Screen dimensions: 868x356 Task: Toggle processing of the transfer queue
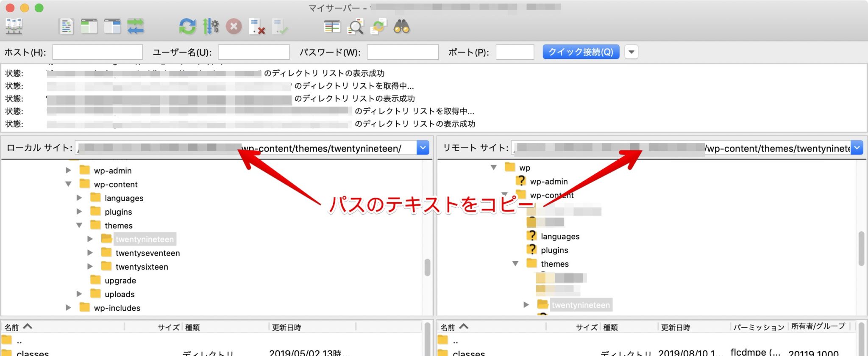pos(211,27)
